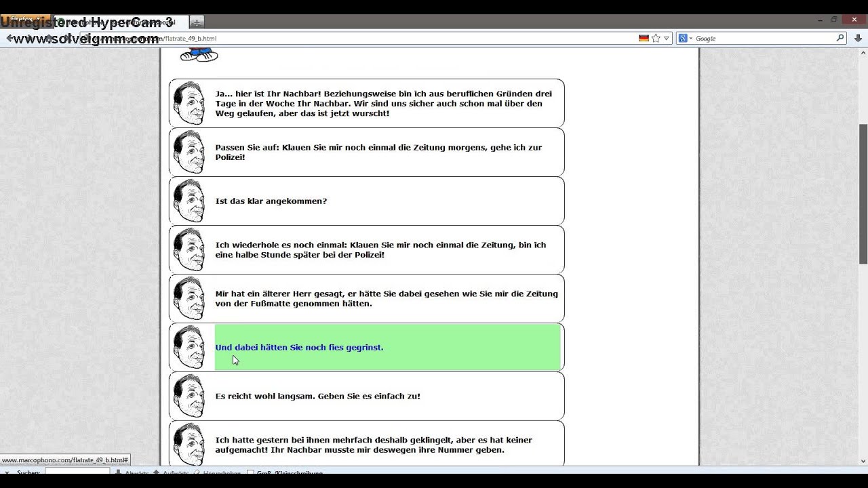Click the Google search engine icon

[x=683, y=39]
